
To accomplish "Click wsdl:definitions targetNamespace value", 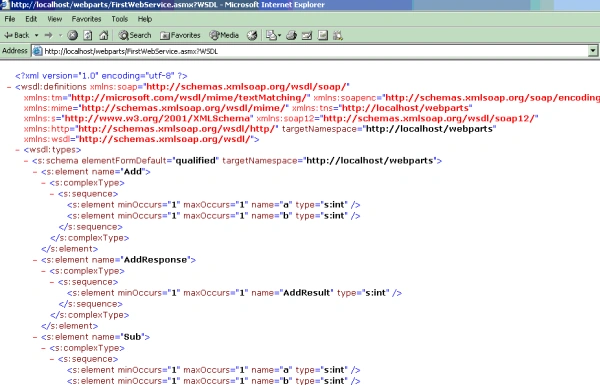I will [429, 129].
